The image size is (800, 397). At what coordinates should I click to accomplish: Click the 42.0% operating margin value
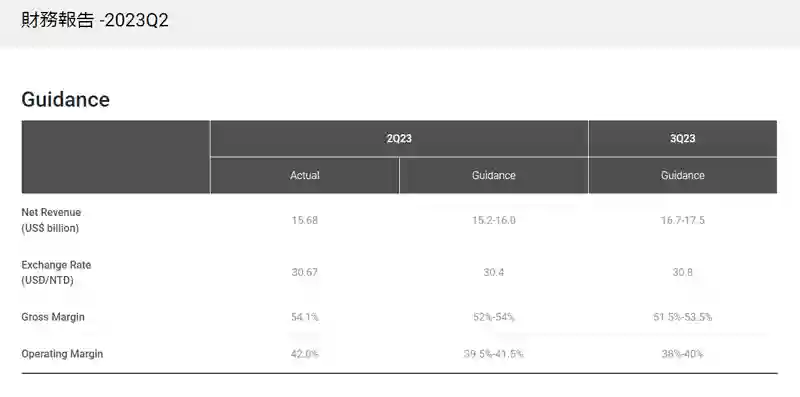(305, 354)
